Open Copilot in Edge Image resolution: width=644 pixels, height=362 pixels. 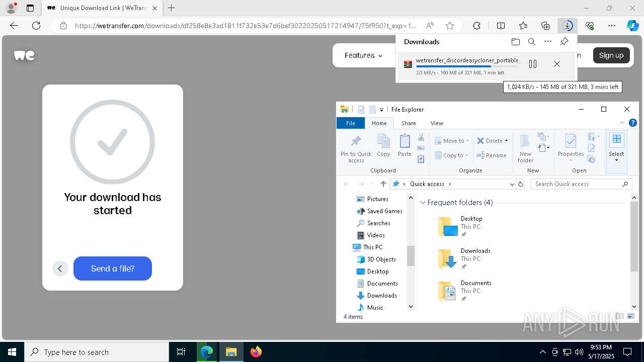632,26
